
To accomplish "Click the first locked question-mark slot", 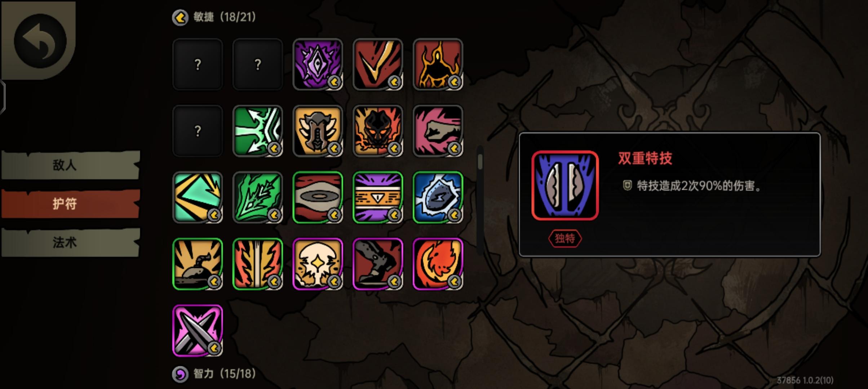I will (198, 64).
